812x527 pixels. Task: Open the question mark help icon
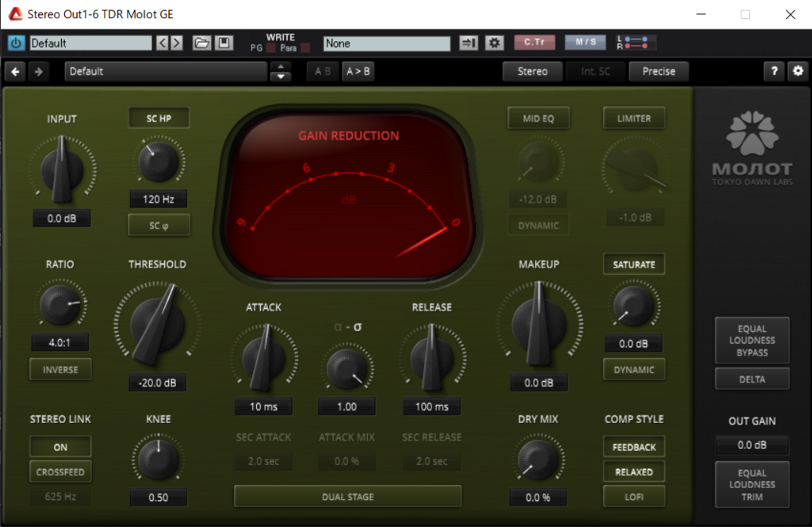774,71
